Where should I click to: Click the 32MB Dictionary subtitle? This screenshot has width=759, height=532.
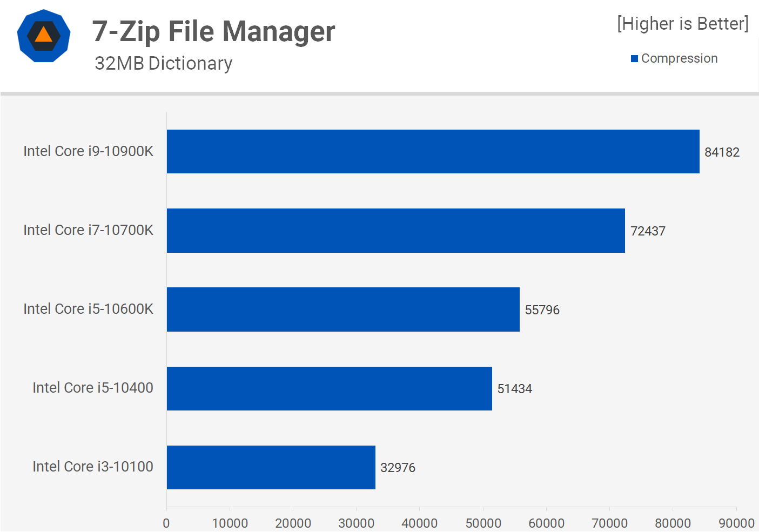coord(163,63)
